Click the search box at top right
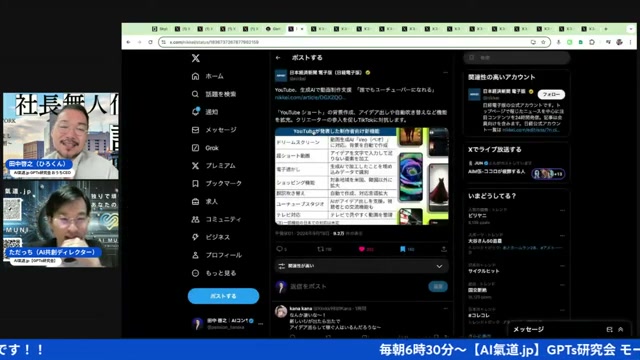 tap(517, 58)
